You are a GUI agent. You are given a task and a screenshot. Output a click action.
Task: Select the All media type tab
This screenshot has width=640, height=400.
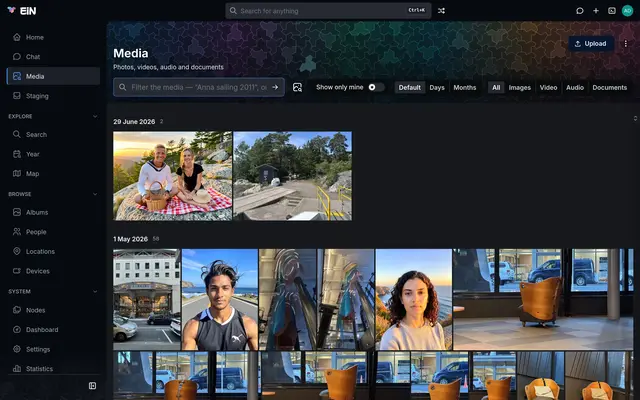pos(496,87)
